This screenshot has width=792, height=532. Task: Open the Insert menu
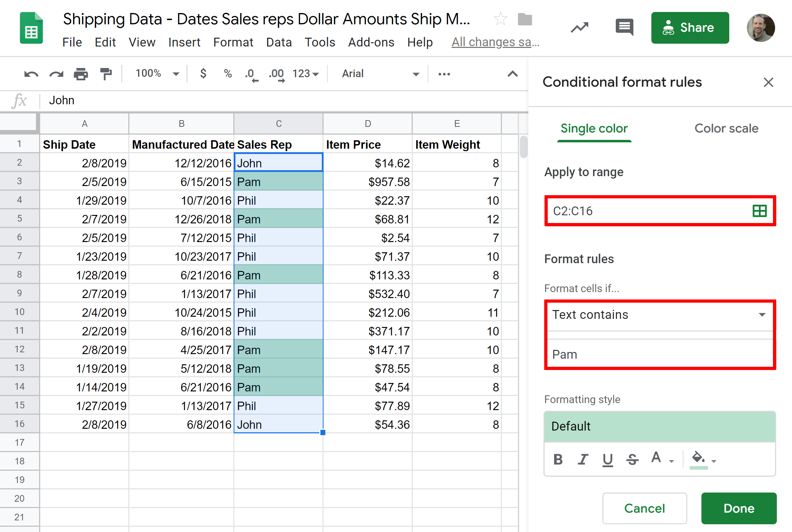(184, 42)
